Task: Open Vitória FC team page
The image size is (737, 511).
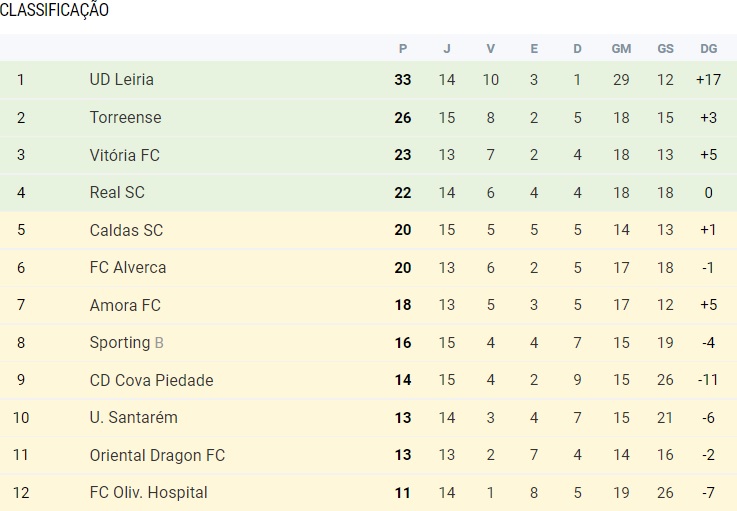Action: click(x=124, y=155)
